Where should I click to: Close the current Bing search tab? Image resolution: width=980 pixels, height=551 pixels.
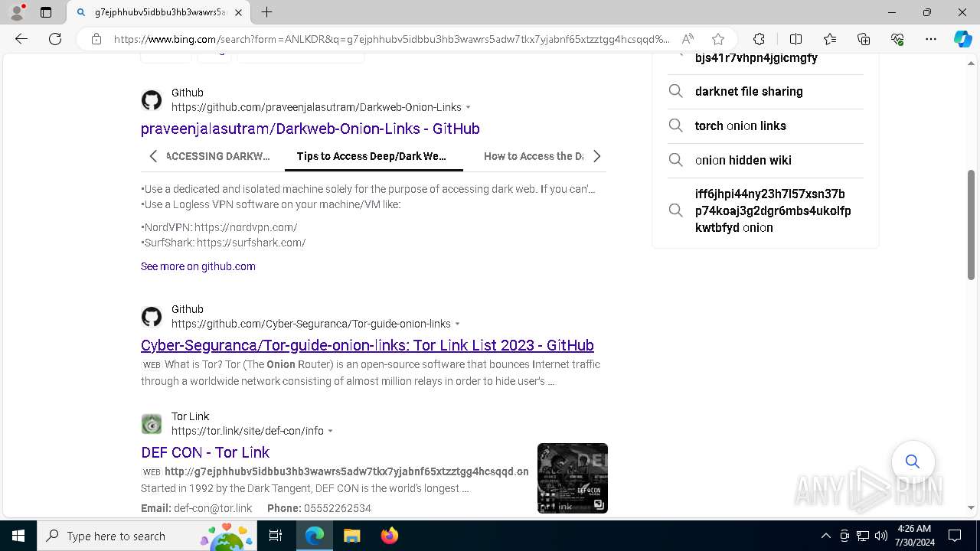238,12
